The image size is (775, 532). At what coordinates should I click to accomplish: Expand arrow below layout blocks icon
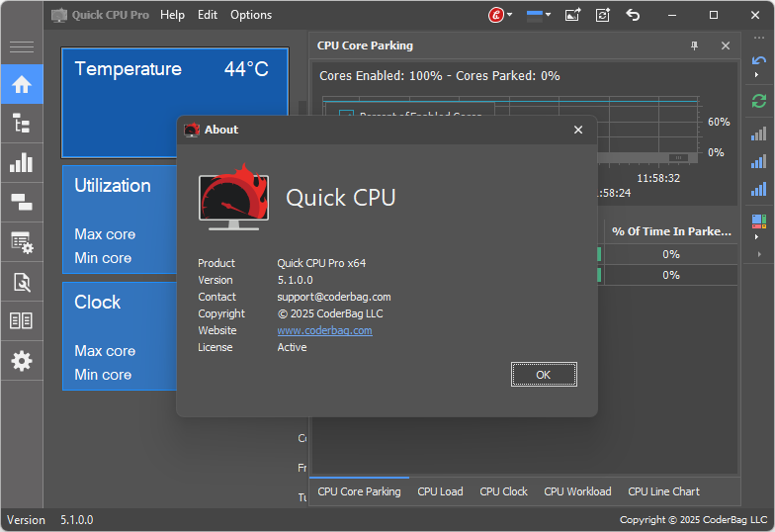pyautogui.click(x=757, y=237)
